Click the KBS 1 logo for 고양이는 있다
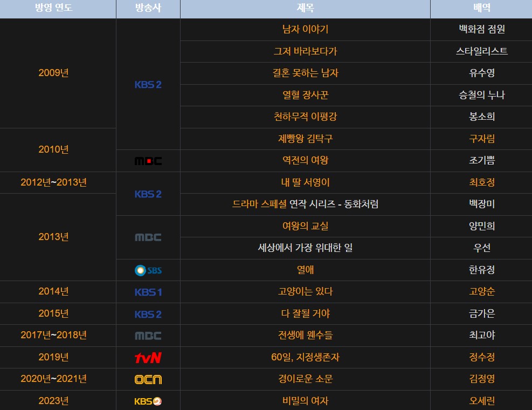Screen dimensions: 532x410 [148, 292]
